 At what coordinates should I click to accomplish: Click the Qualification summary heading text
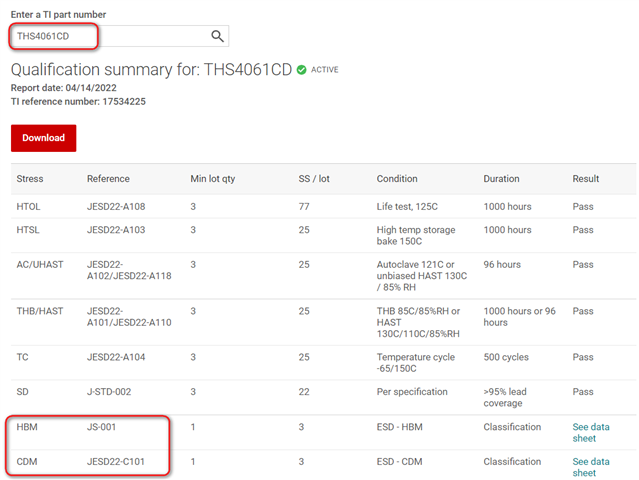point(151,70)
